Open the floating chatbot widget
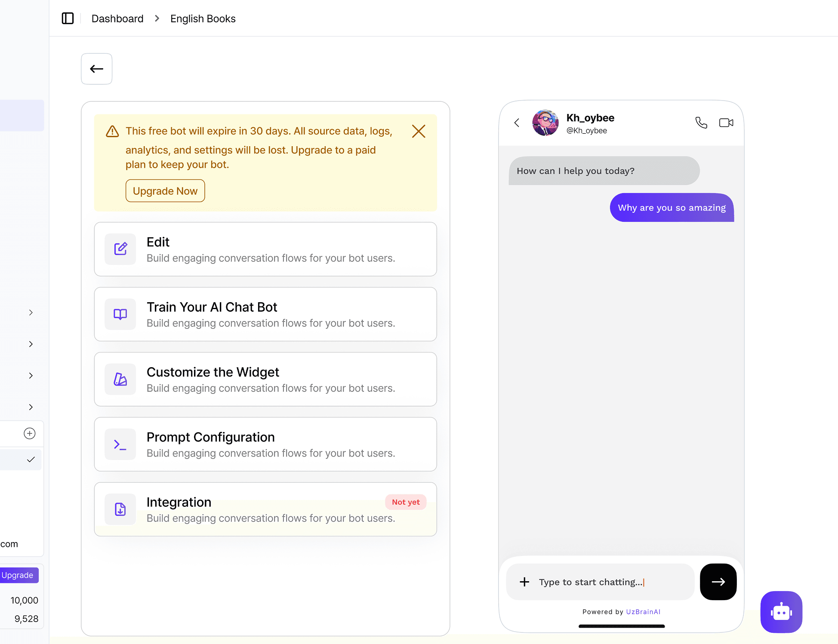This screenshot has height=644, width=838. pos(781,612)
